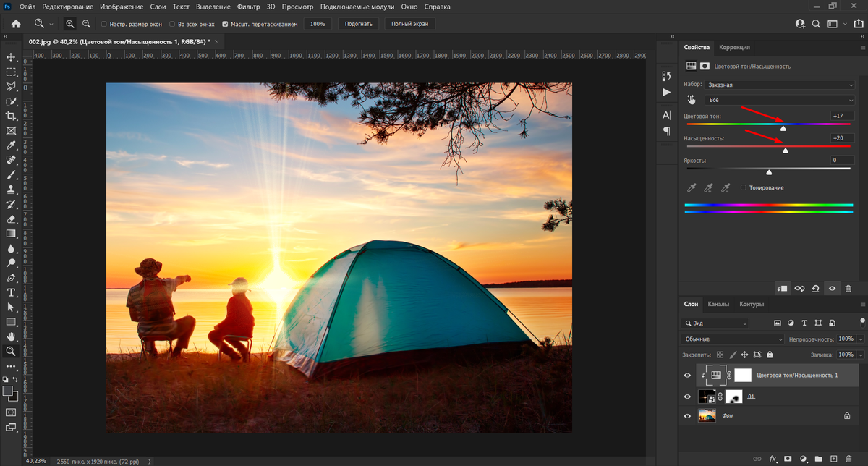
Task: Select the Pen tool
Action: click(11, 278)
